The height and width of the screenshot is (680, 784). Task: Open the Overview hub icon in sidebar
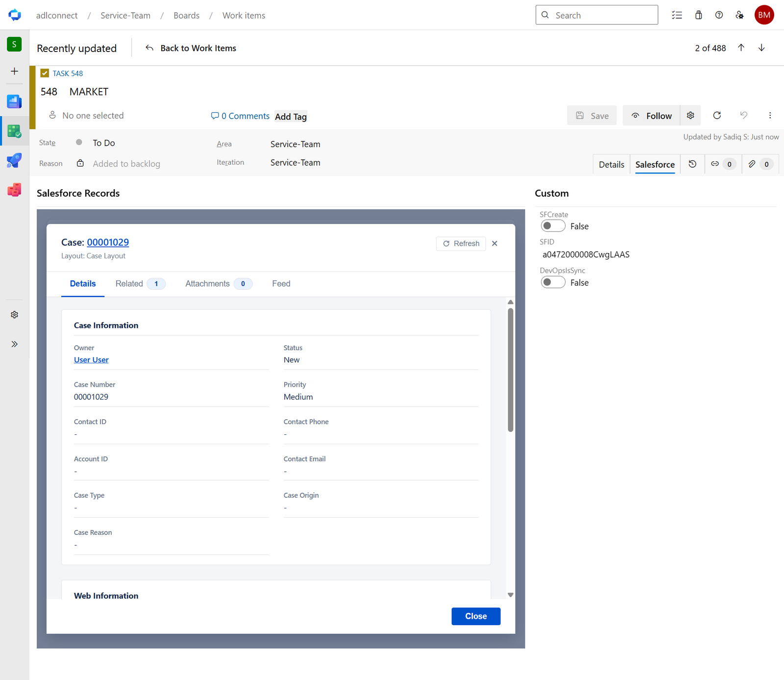(x=14, y=101)
